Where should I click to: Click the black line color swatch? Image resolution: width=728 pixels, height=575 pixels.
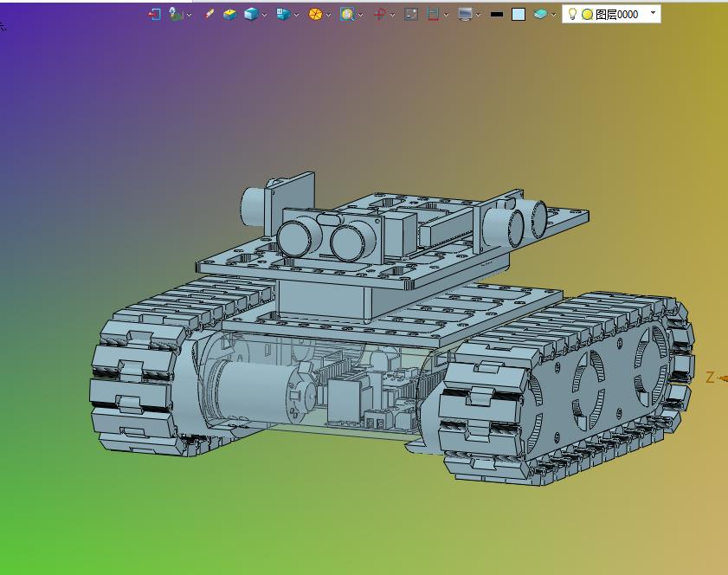pos(497,15)
